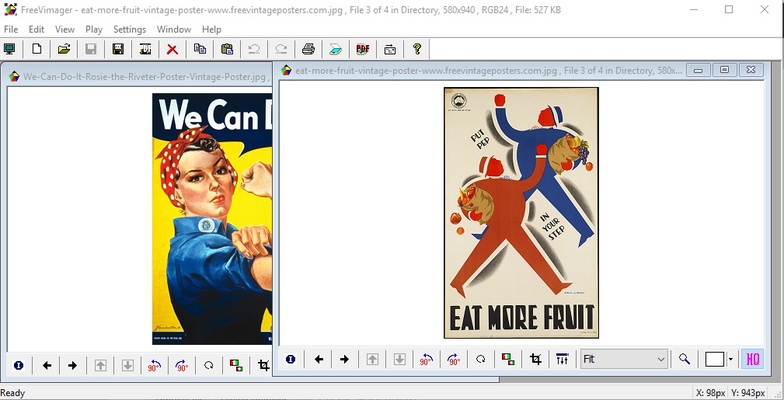This screenshot has height=400, width=784.
Task: Click the Redo arrow icon
Action: click(281, 49)
